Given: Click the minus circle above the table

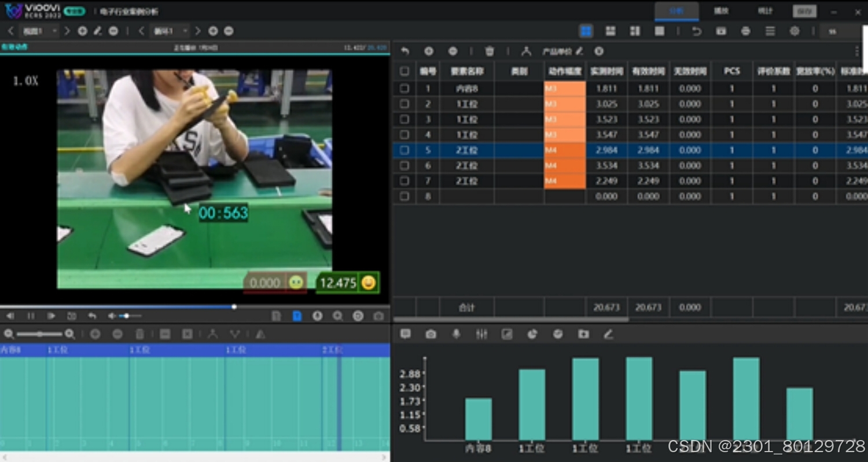Looking at the screenshot, I should [x=453, y=51].
